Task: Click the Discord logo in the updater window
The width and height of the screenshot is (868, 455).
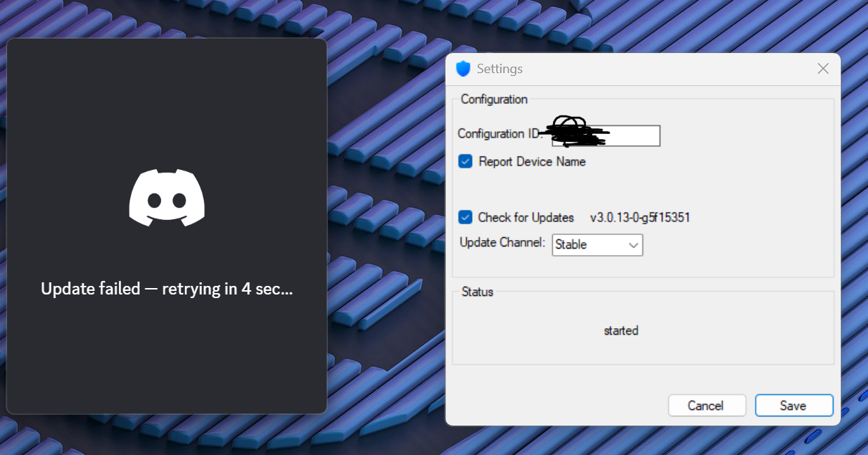Action: 167,198
